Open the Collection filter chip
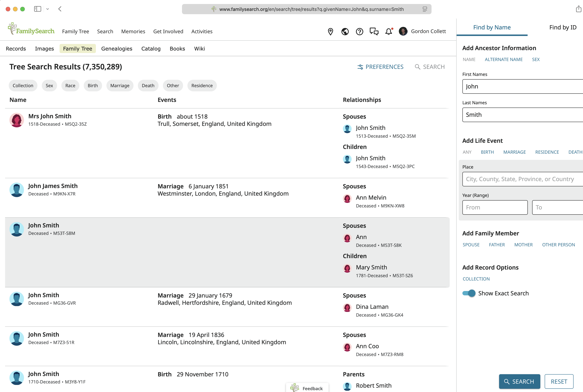The width and height of the screenshot is (583, 392). (x=23, y=86)
